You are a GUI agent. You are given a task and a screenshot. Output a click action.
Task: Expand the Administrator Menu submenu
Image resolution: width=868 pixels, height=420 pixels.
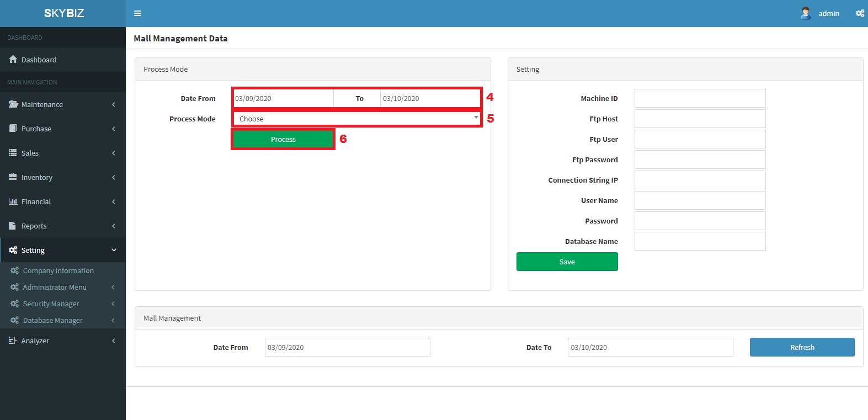[x=113, y=287]
